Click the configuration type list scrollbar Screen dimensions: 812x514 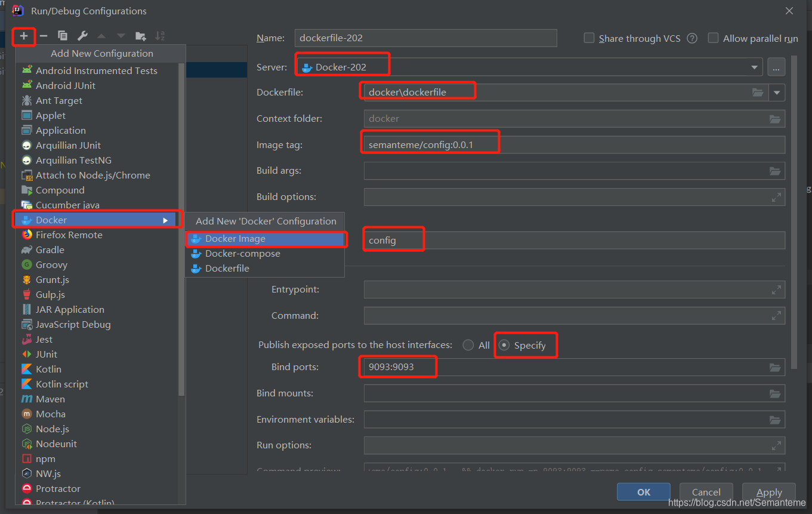181,229
